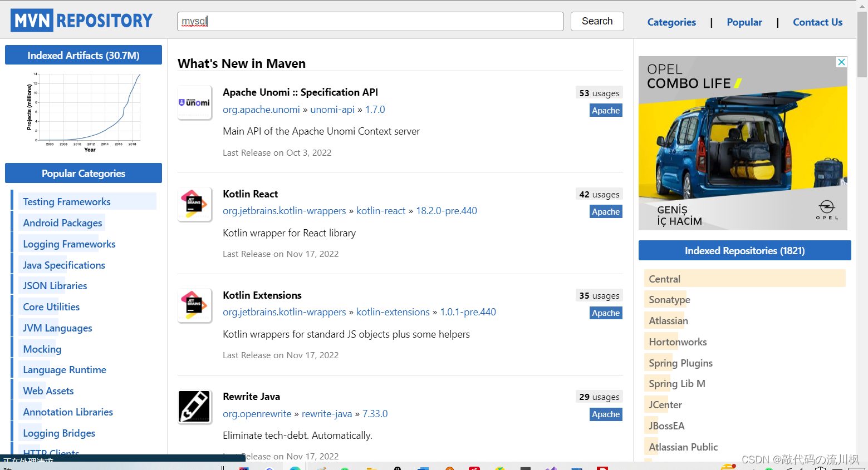The height and width of the screenshot is (470, 868).
Task: Open the Testing Frameworks category
Action: pos(67,202)
